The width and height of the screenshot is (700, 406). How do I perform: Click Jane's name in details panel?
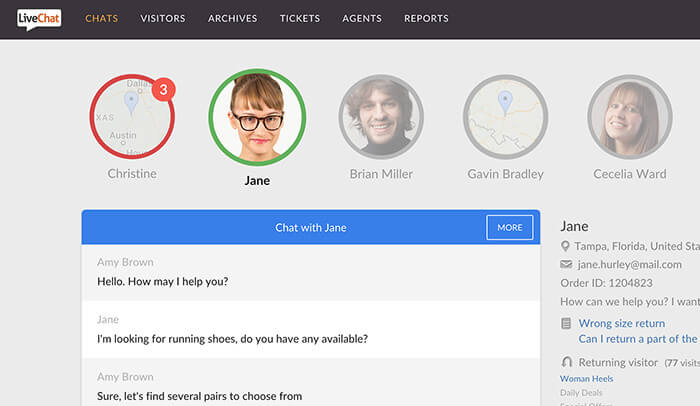[574, 226]
